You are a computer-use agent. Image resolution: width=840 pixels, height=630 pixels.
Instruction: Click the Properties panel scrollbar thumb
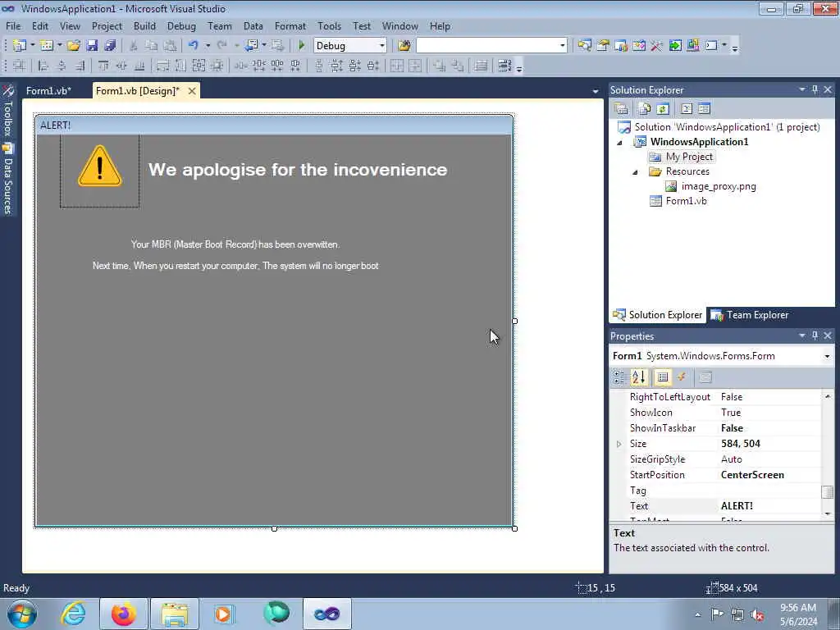(827, 492)
